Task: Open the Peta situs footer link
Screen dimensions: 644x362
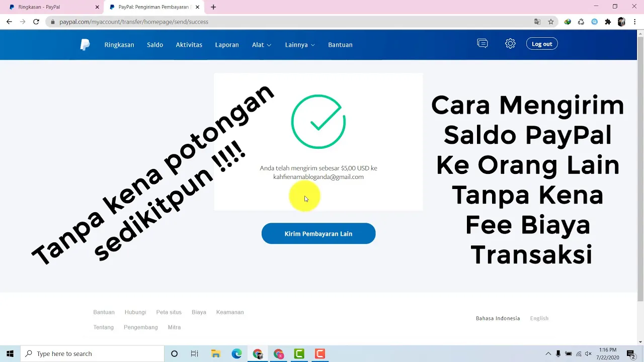Action: (x=169, y=312)
